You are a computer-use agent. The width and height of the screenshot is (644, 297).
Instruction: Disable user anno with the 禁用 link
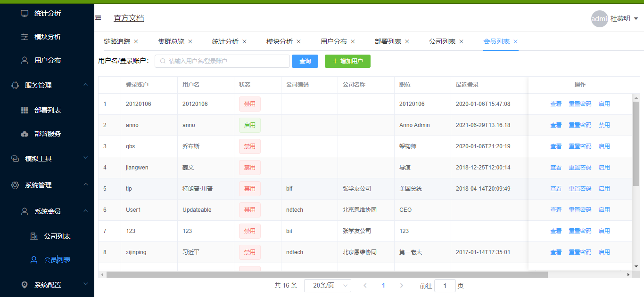click(x=604, y=125)
